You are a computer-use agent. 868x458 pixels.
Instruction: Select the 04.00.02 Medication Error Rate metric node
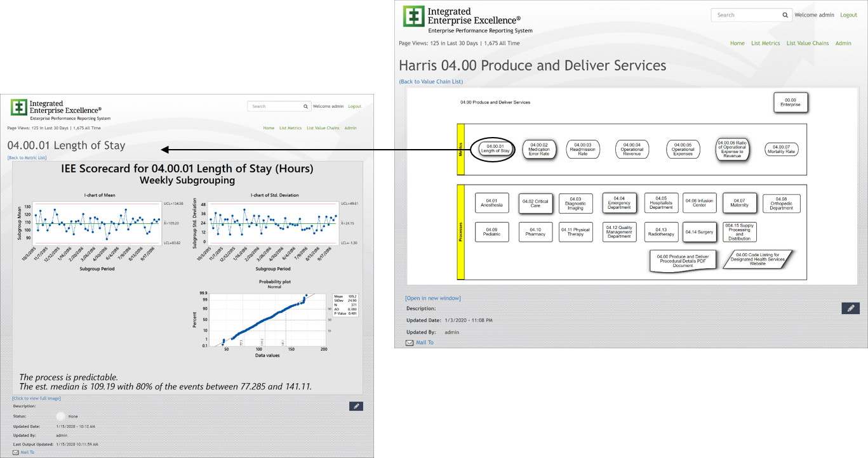pyautogui.click(x=539, y=149)
